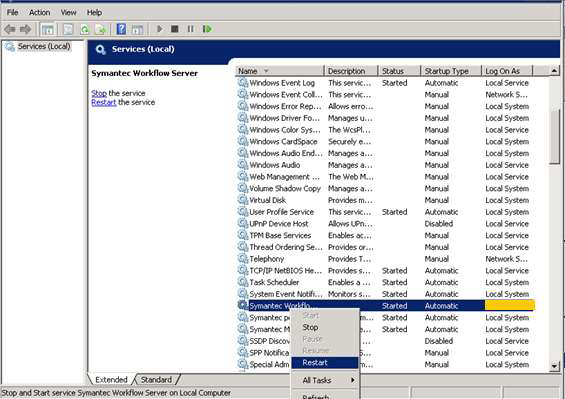Select the Thread Ordering Se... service row
The height and width of the screenshot is (399, 565).
pyautogui.click(x=386, y=247)
